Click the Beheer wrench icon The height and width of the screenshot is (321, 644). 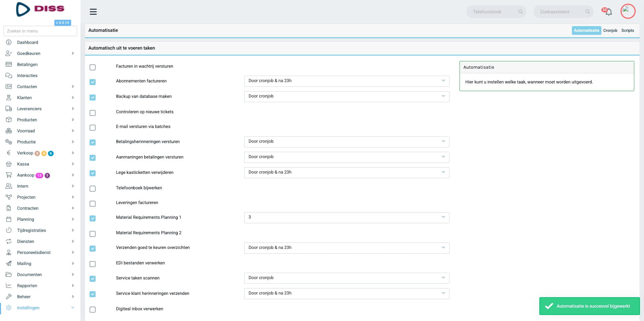(x=9, y=297)
